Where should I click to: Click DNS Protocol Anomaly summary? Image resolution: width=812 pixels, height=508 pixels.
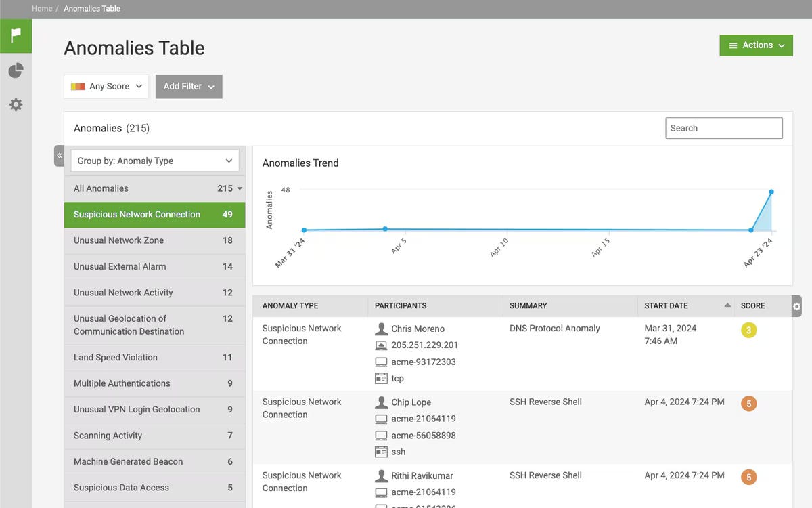point(555,329)
